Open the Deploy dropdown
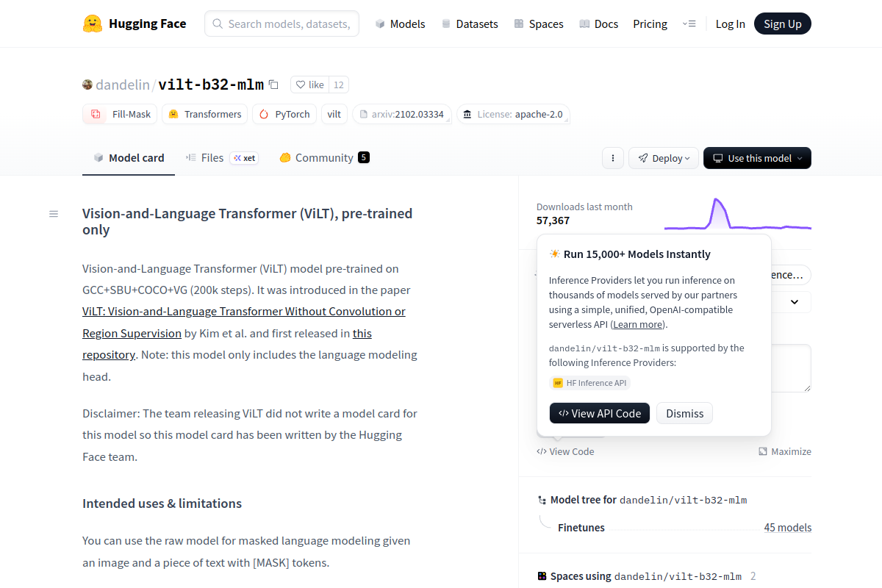This screenshot has width=882, height=588. (x=663, y=158)
